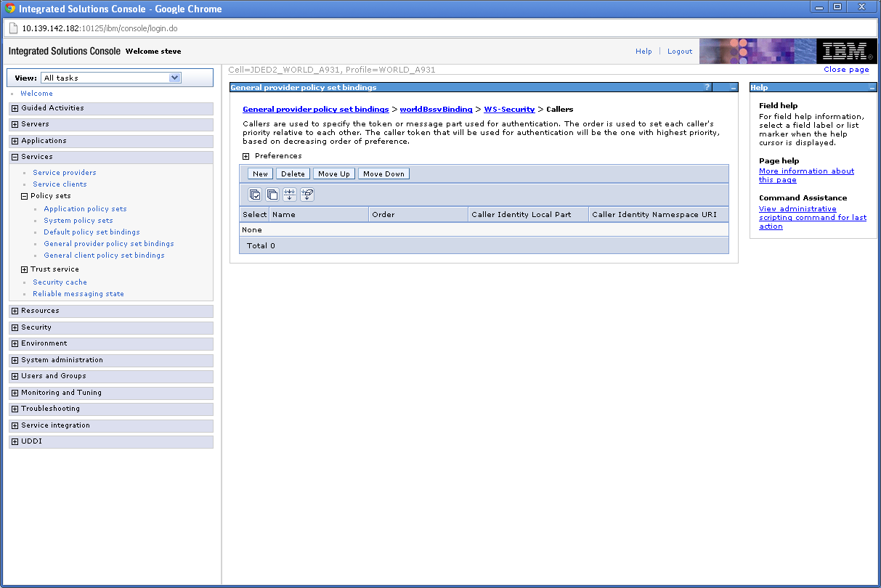The width and height of the screenshot is (881, 588).
Task: Click the Delete button
Action: click(293, 173)
